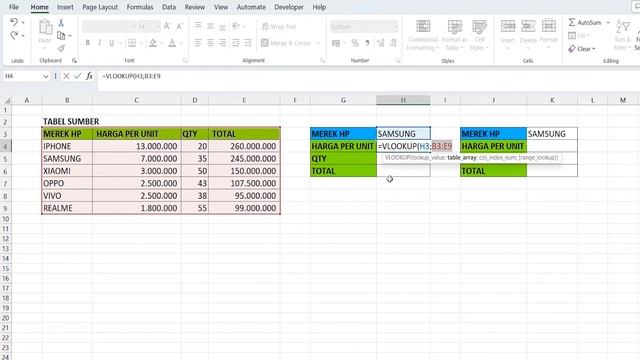
Task: Click the Orientation text angle icon
Action: tap(236, 27)
